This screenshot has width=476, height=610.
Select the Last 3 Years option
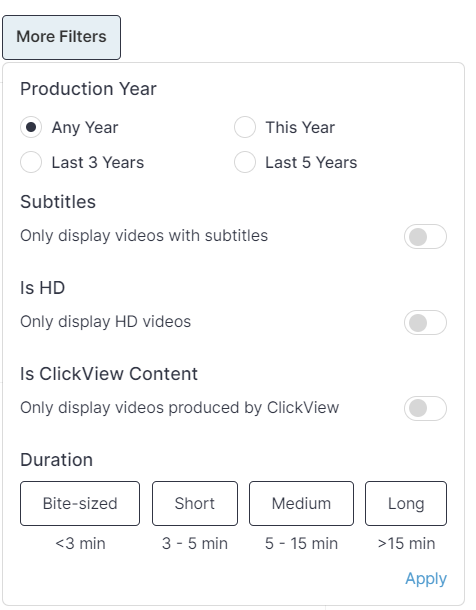31,162
